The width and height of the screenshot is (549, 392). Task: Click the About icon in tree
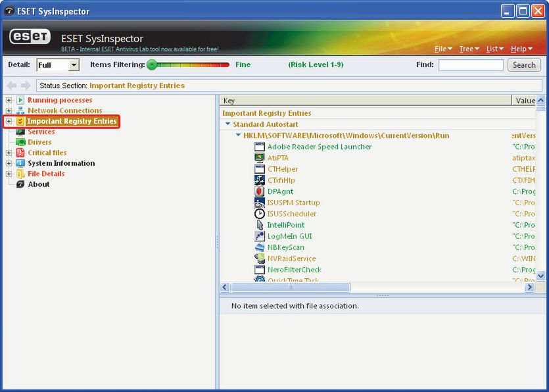pyautogui.click(x=20, y=184)
